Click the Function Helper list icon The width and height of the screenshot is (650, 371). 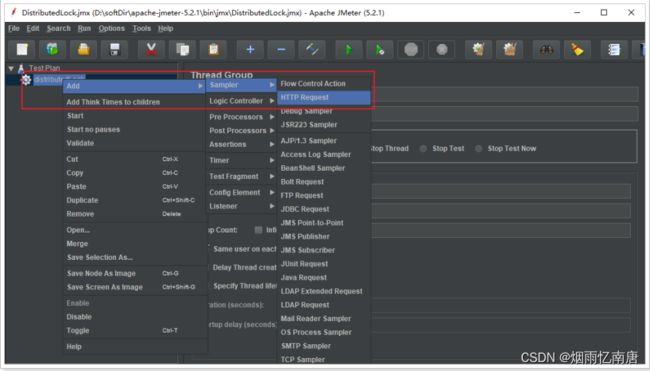(x=614, y=50)
